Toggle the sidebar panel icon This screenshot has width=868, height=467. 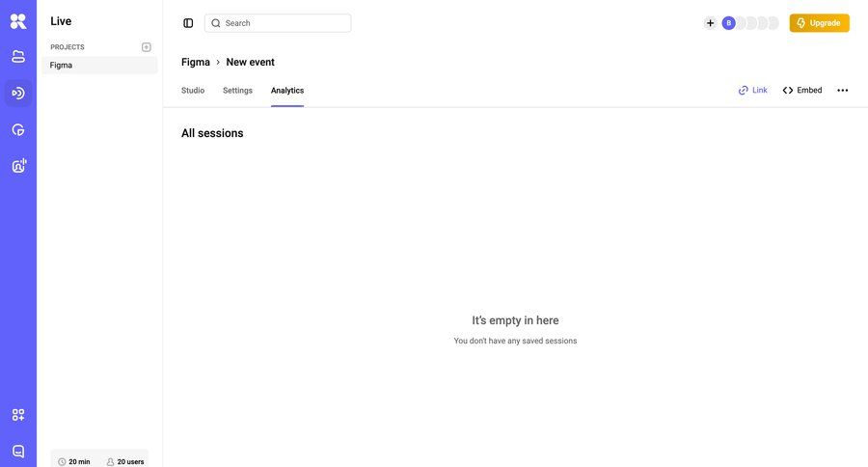pyautogui.click(x=188, y=23)
